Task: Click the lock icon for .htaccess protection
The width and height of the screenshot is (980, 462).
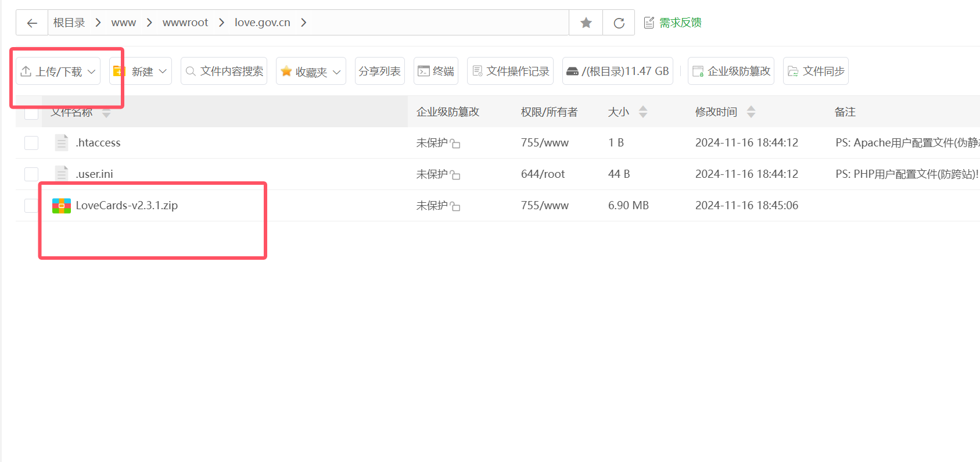Action: [x=455, y=144]
